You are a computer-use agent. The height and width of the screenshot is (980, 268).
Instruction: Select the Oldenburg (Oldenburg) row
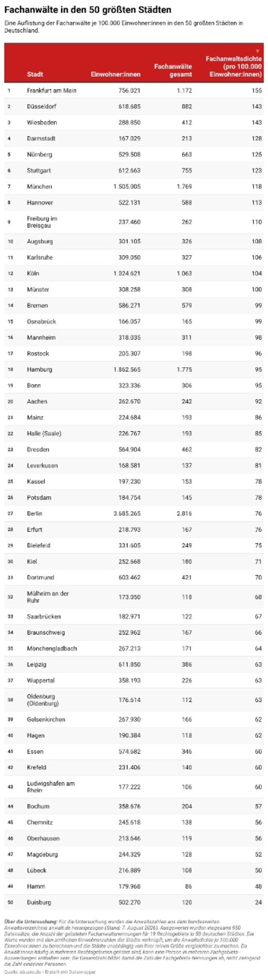click(x=134, y=700)
